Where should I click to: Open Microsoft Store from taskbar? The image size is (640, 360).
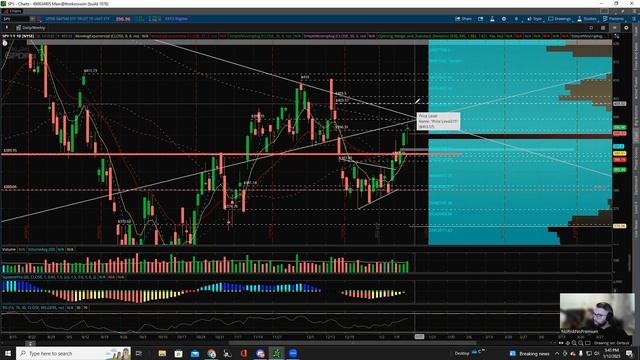[178, 353]
